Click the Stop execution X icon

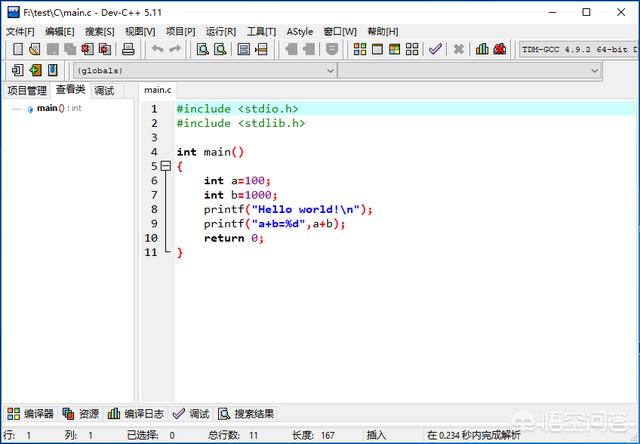click(x=459, y=49)
